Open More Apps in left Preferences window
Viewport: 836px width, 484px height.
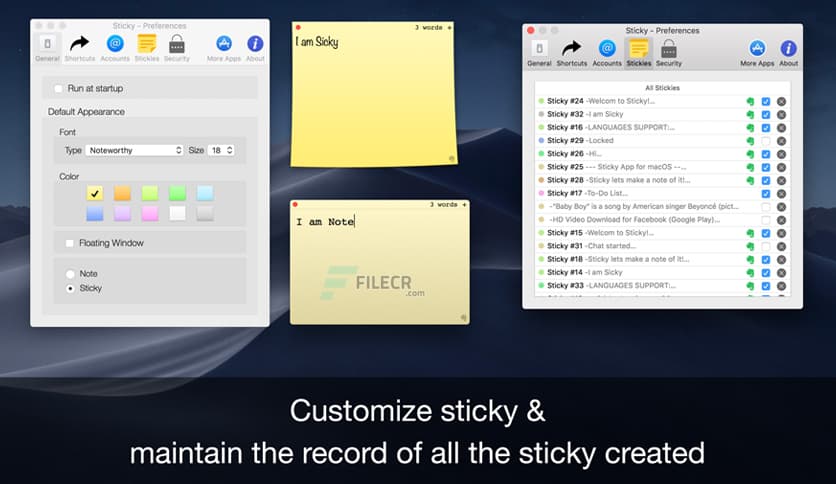(x=224, y=48)
